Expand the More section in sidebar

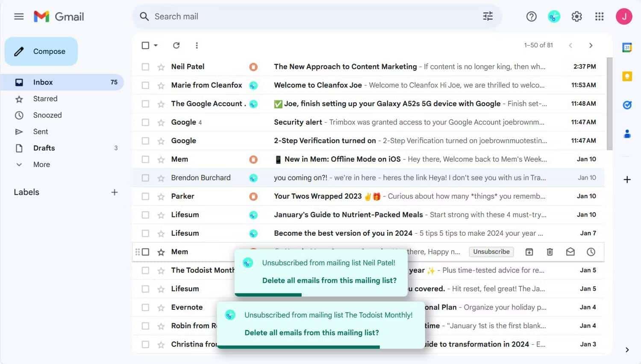pos(41,164)
